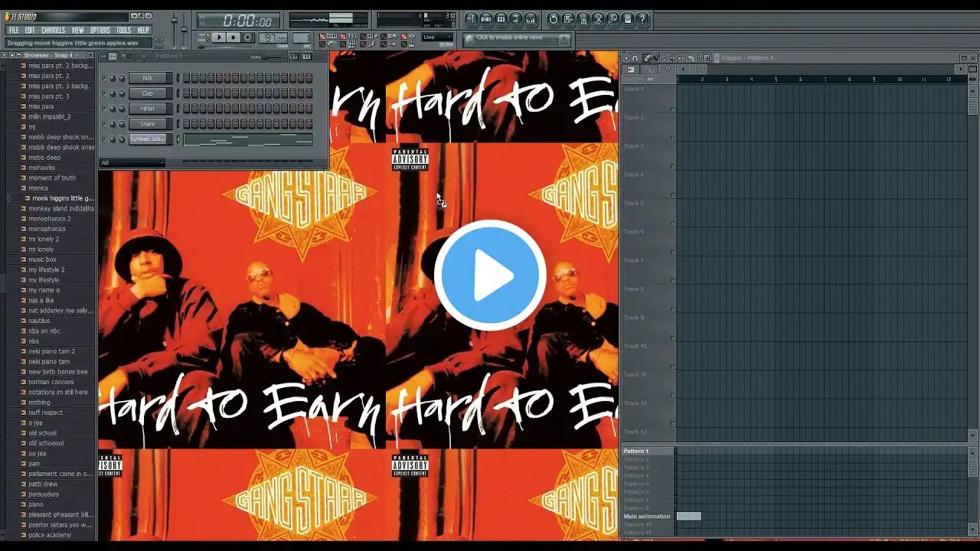Toggle the Snare channel select indicator
Viewport: 980px width, 551px height.
tap(178, 124)
